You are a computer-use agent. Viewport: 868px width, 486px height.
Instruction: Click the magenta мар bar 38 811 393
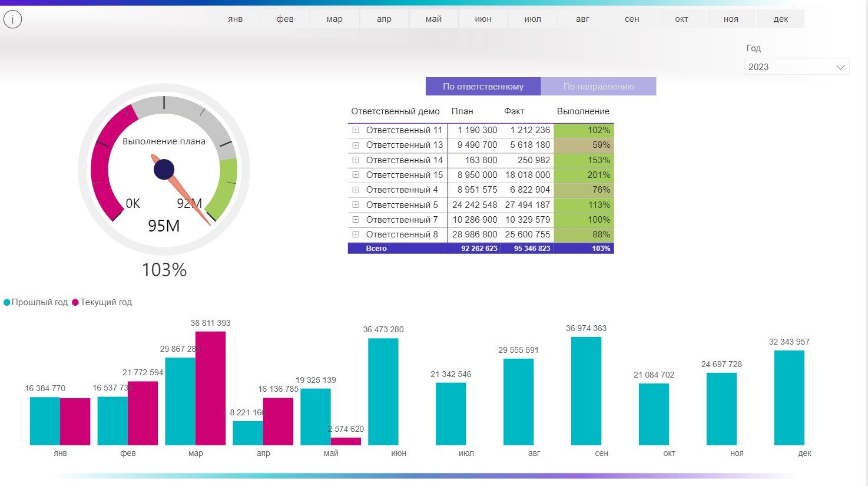pos(210,388)
